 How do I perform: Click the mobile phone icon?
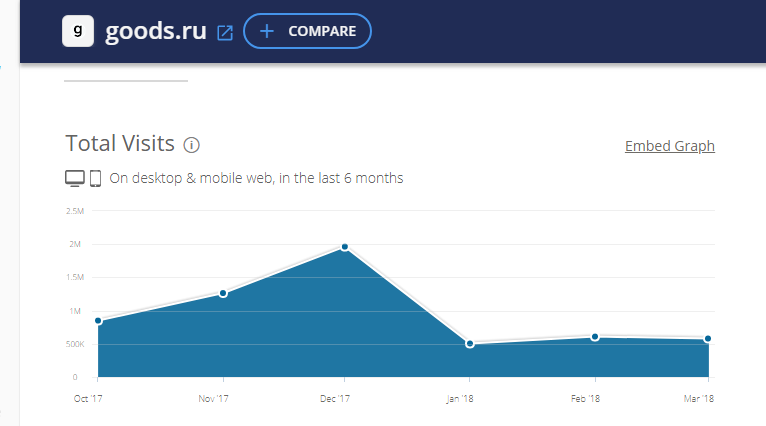96,178
